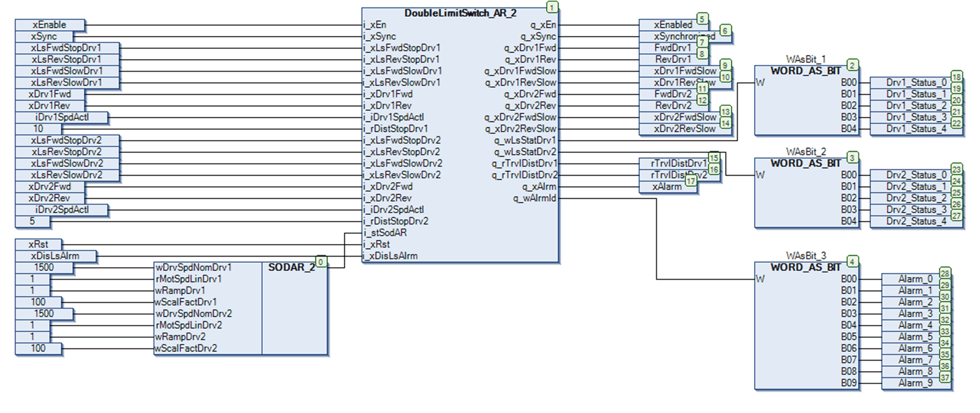Click execution order marker 23

click(957, 169)
